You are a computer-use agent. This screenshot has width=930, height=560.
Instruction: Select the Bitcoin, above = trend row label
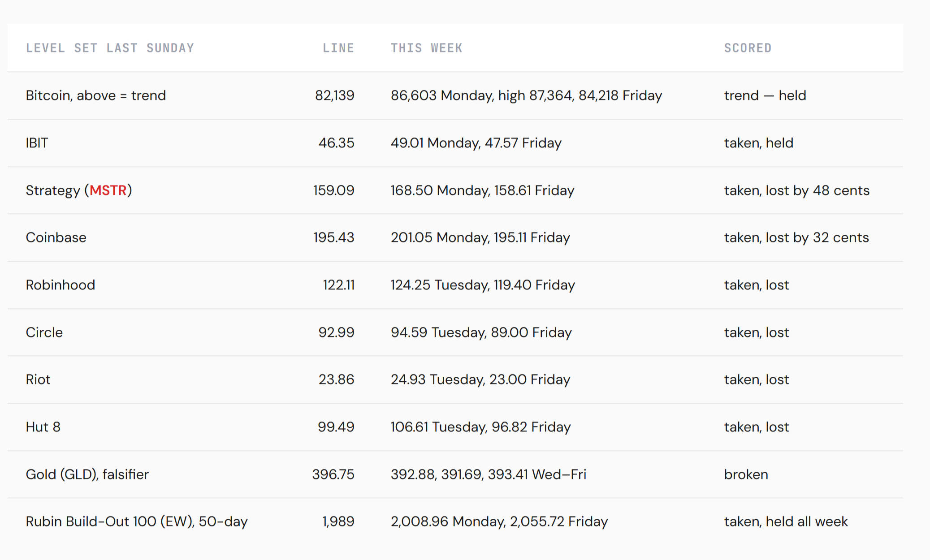pyautogui.click(x=96, y=95)
